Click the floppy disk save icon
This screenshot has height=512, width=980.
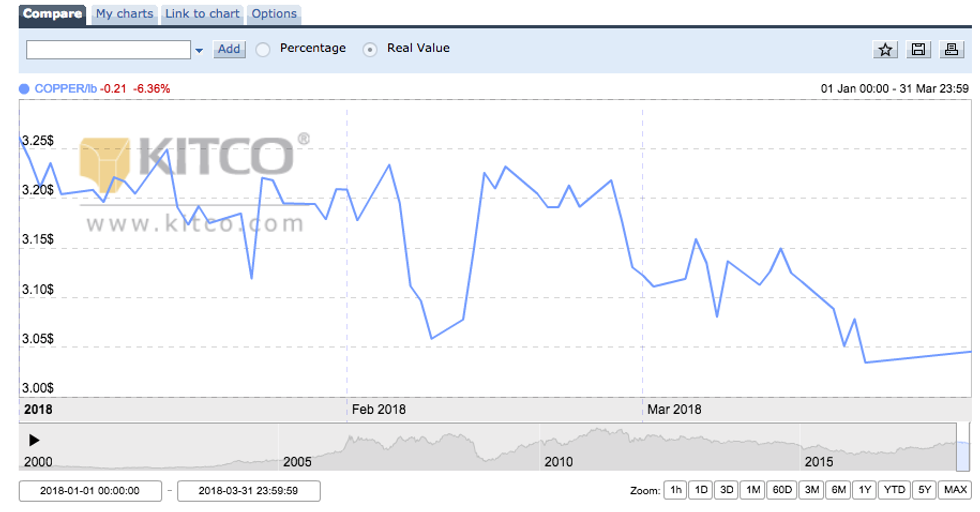click(x=918, y=50)
